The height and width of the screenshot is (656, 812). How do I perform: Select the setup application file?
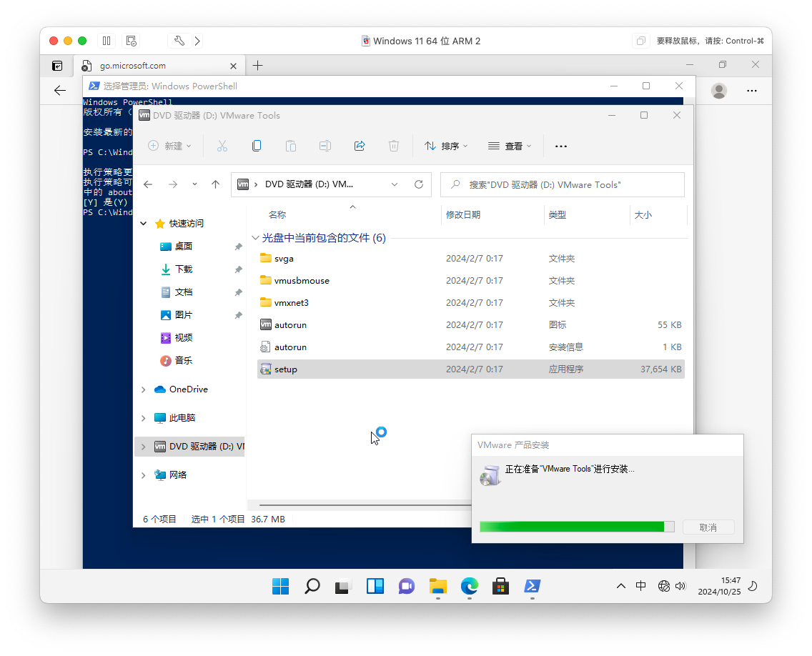(x=471, y=369)
